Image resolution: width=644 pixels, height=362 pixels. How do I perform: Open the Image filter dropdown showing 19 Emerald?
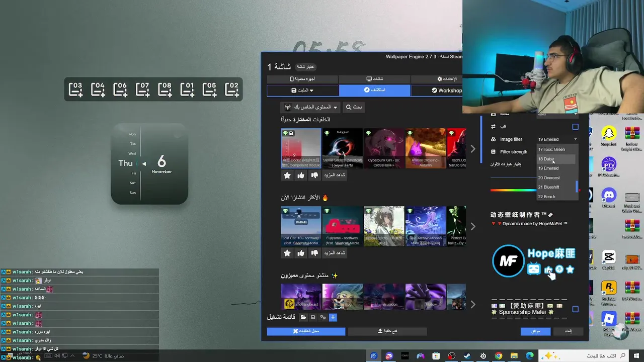click(557, 139)
